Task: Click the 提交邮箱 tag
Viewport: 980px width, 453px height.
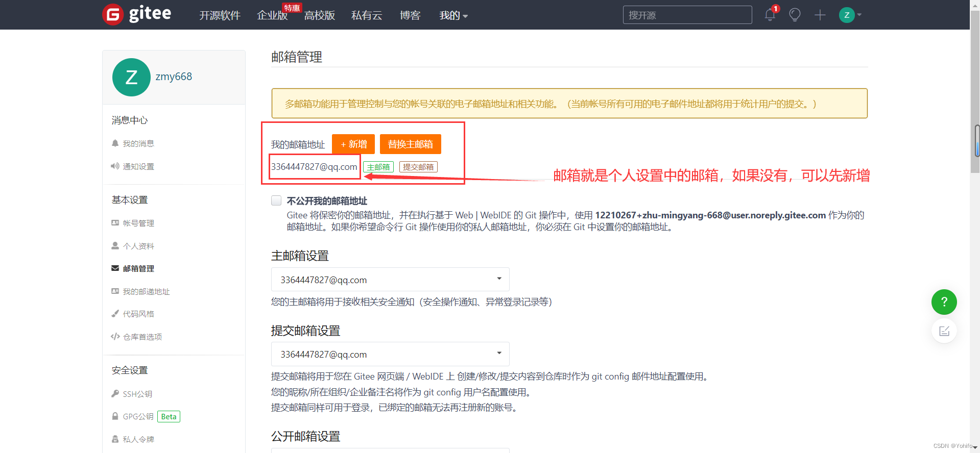Action: 418,167
